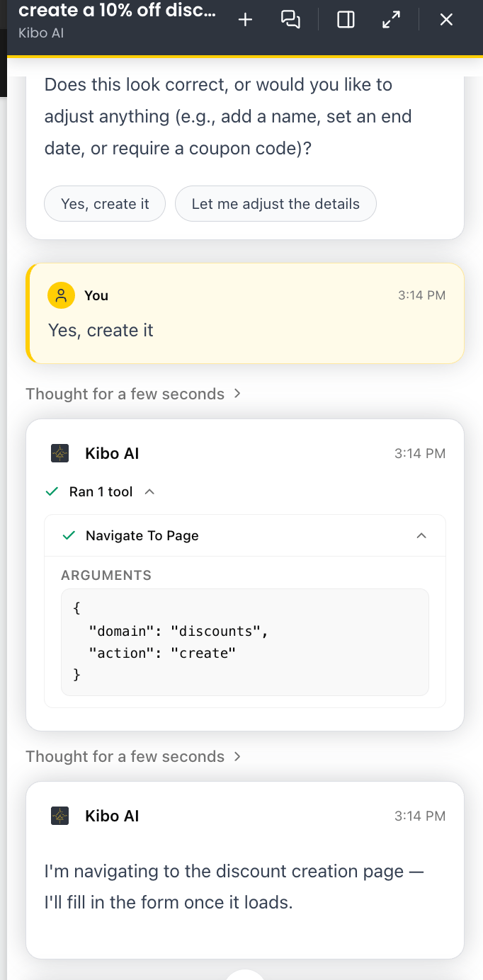Click the ARGUMENTS label
Image resolution: width=483 pixels, height=980 pixels.
106,575
